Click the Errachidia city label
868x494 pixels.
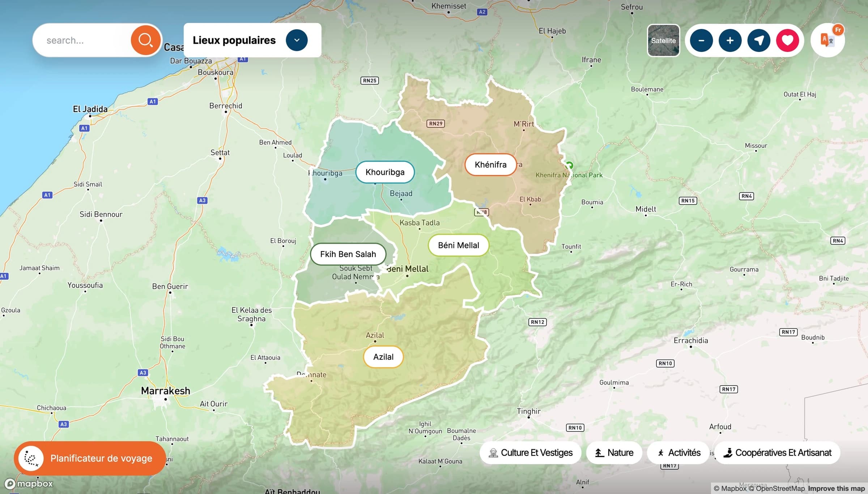(691, 340)
